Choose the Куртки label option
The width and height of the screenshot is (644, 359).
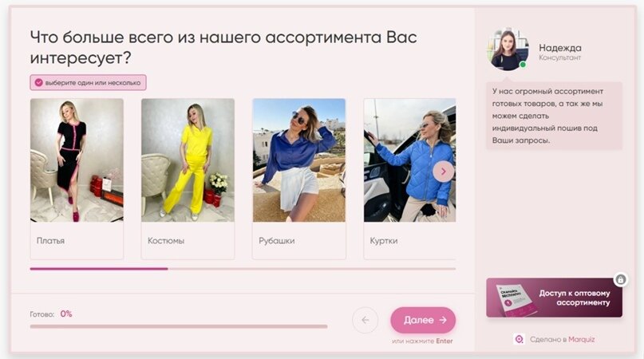click(384, 241)
